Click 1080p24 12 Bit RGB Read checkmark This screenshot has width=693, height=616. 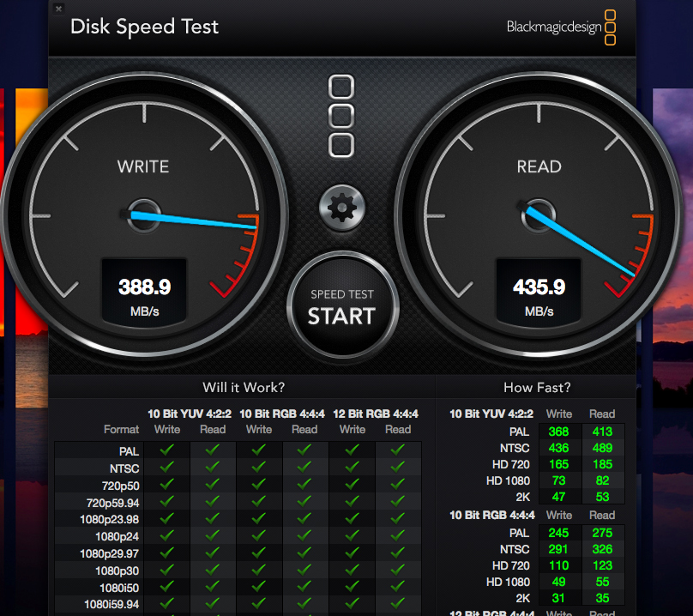(398, 535)
